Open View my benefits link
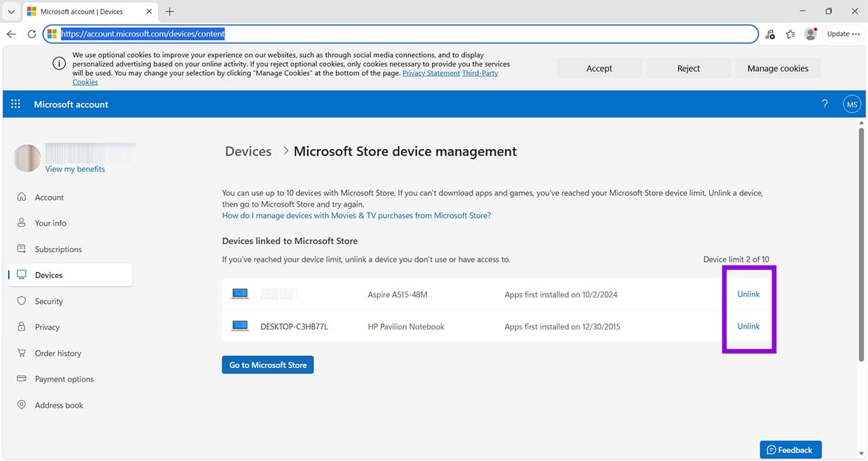Viewport: 868px width, 461px height. tap(75, 169)
